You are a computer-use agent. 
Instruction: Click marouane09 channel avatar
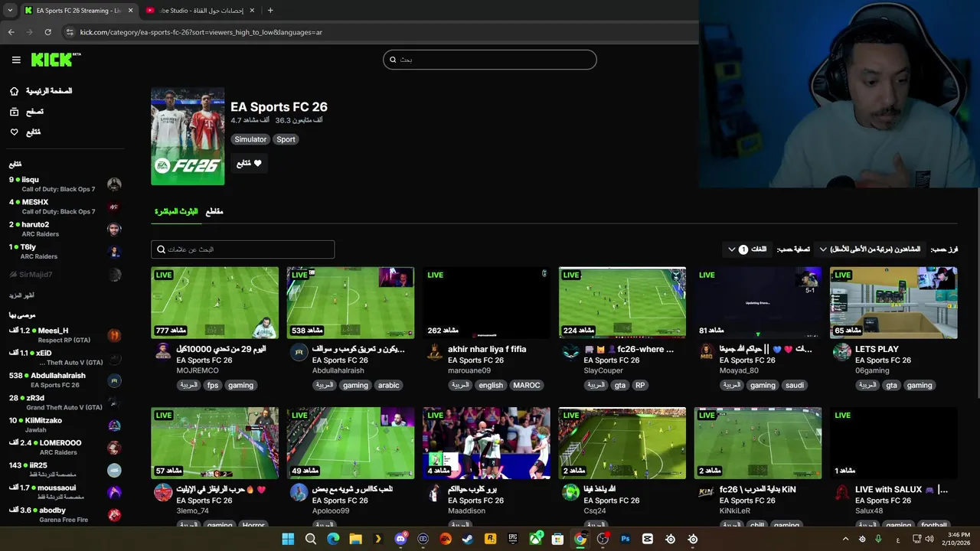[434, 351]
